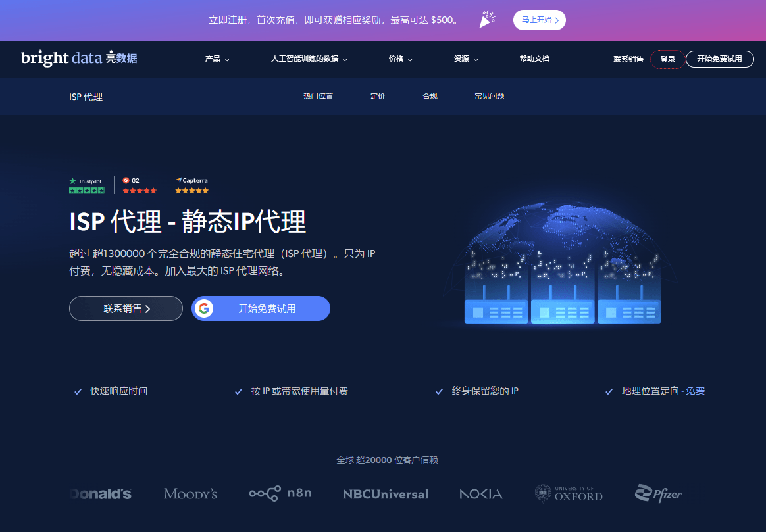Click the globe and servers illustration
The width and height of the screenshot is (766, 532).
point(562,264)
